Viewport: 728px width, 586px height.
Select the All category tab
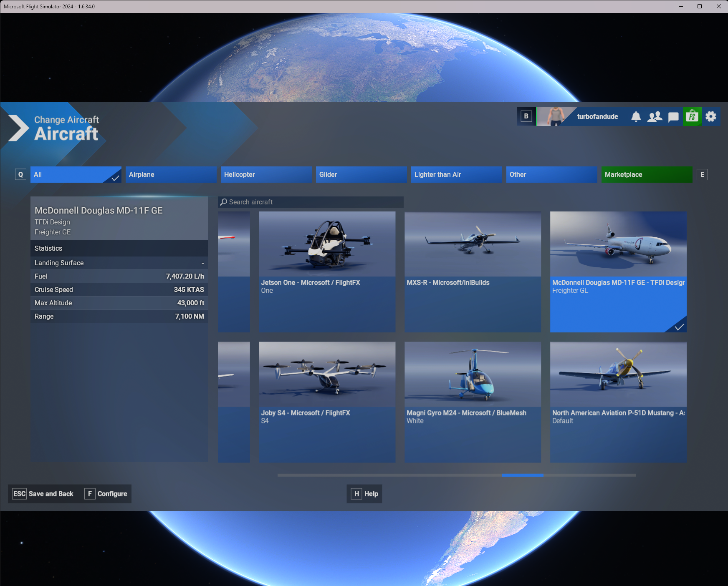[x=76, y=174]
